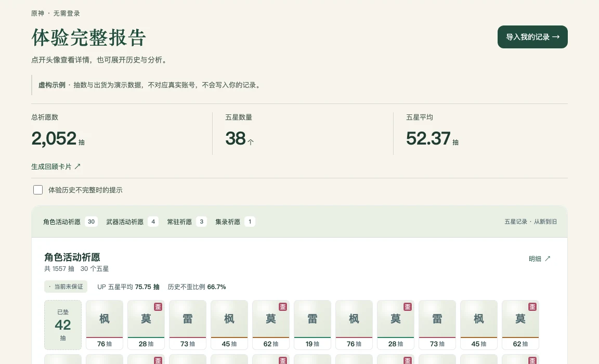Click the 当前未保证 status badge
This screenshot has width=599, height=364.
(66, 287)
